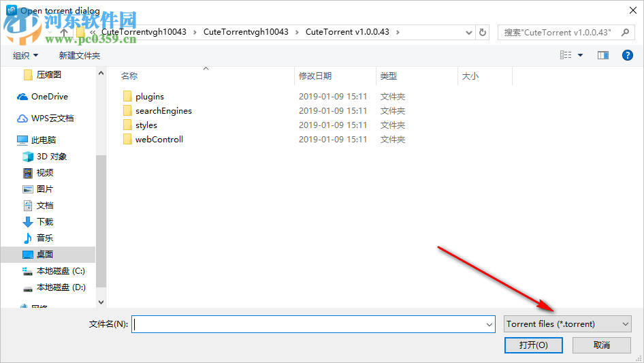Click the WPS cloud icon
This screenshot has width=644, height=363.
click(22, 119)
